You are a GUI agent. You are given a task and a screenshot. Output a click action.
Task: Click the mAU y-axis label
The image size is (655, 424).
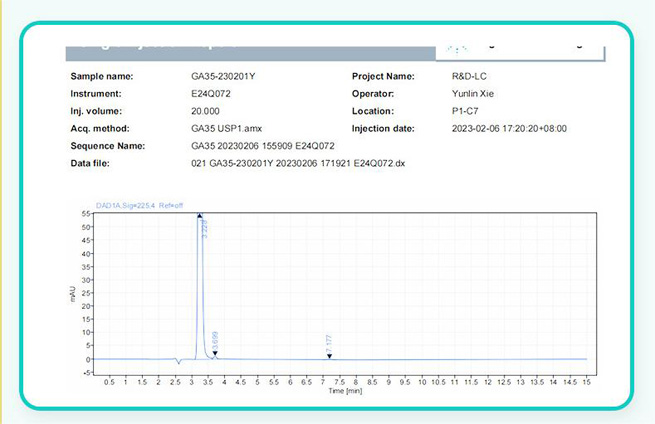click(72, 292)
